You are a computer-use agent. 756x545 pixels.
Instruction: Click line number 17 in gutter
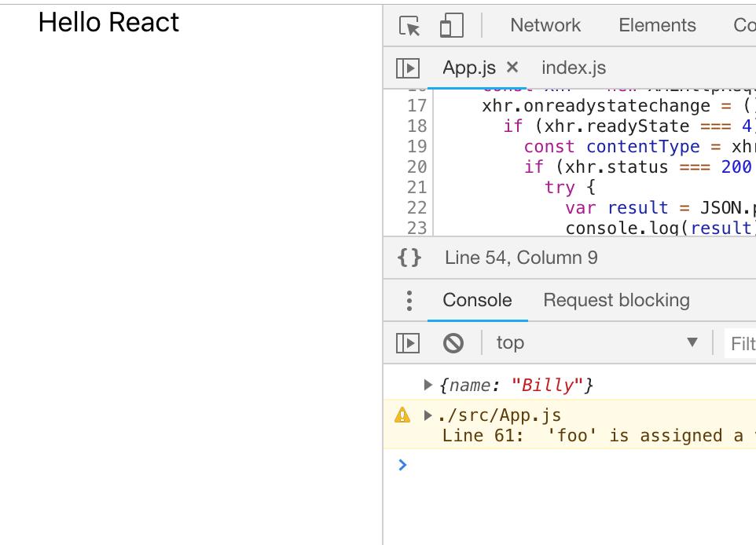tap(417, 105)
